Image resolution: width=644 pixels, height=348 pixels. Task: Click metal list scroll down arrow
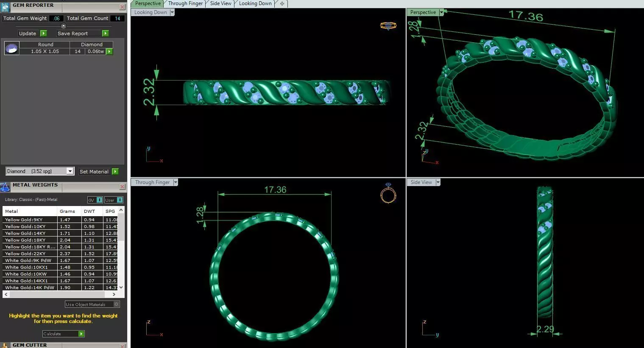[121, 287]
